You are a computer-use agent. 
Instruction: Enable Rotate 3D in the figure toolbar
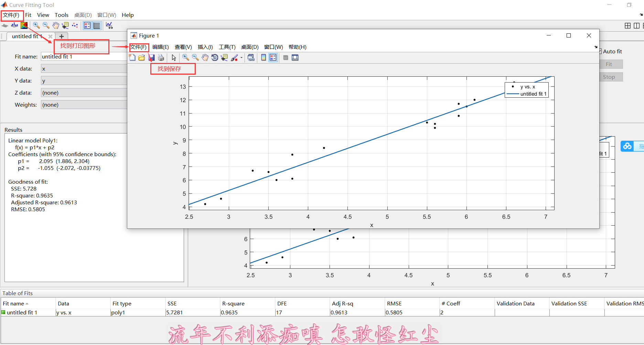pyautogui.click(x=215, y=57)
